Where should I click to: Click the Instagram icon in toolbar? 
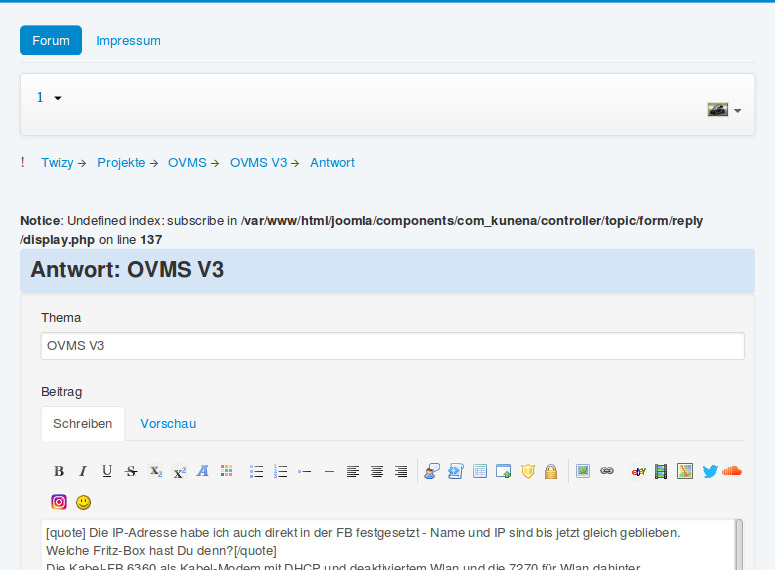[x=60, y=502]
